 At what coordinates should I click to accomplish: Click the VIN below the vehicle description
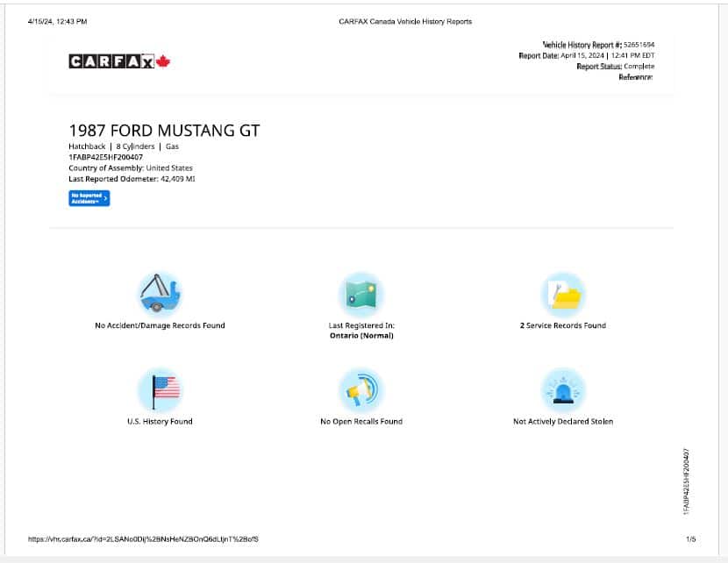pyautogui.click(x=106, y=157)
